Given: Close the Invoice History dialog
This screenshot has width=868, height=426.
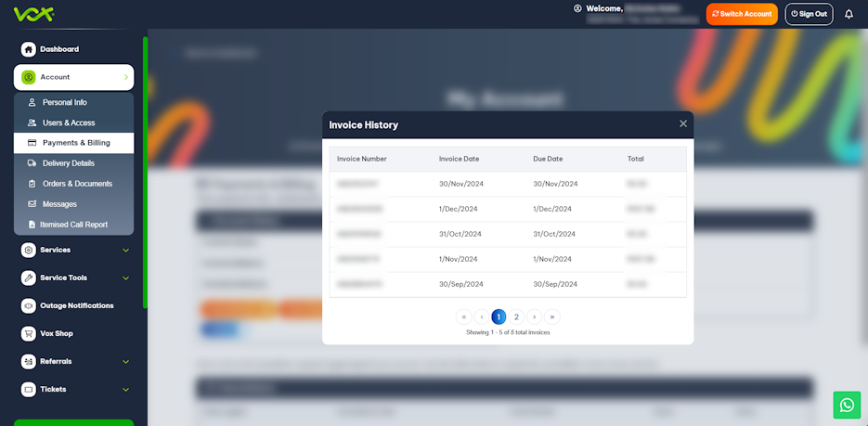Looking at the screenshot, I should point(683,123).
